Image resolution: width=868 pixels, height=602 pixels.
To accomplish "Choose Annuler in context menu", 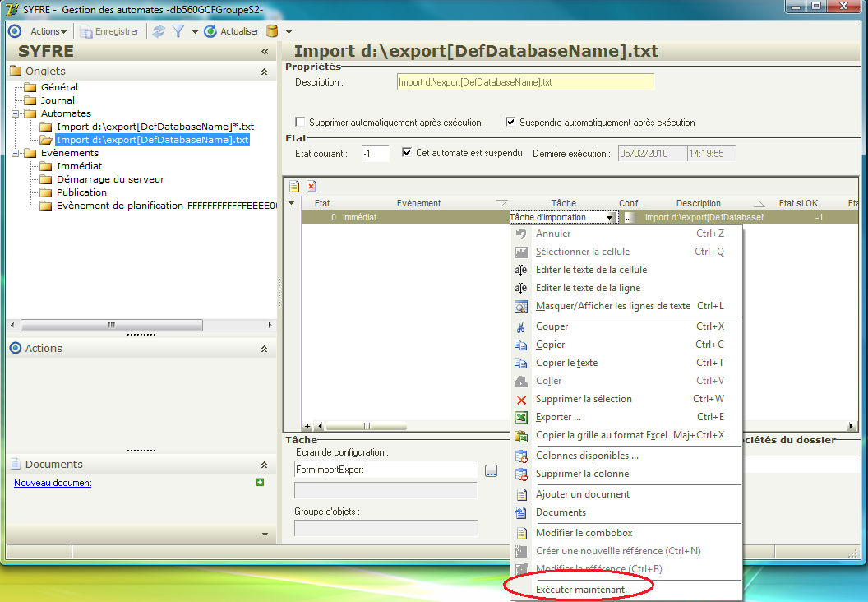I will tap(626, 234).
